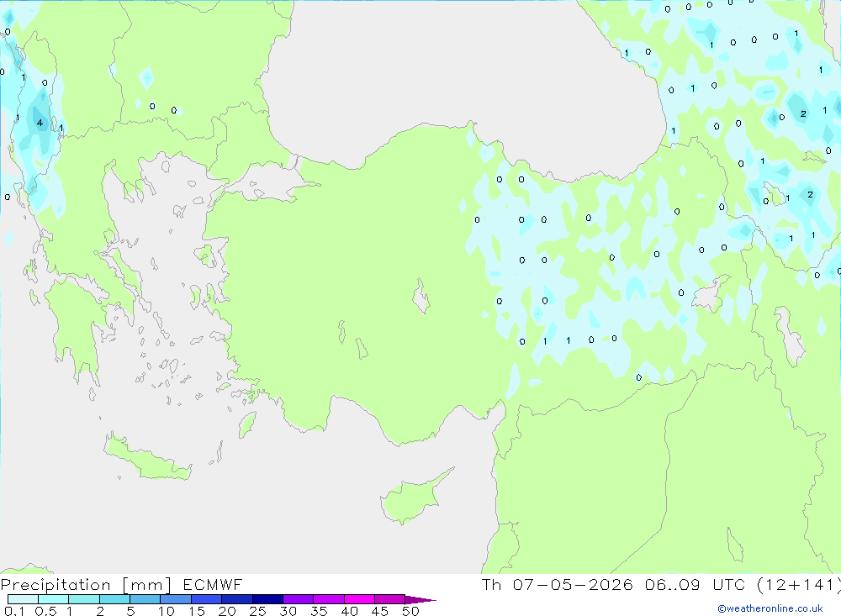Select the 5–10 mm legend color swatch
841x616 pixels.
pos(145,599)
